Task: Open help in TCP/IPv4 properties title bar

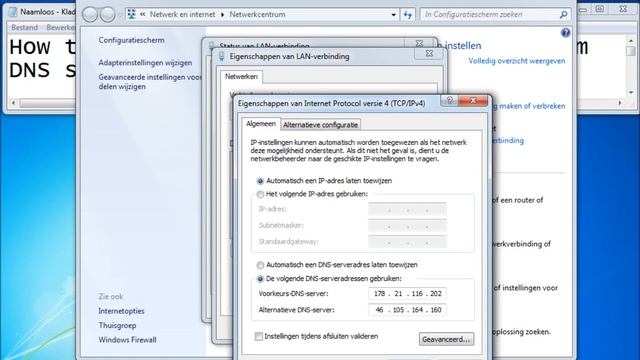Action: click(450, 100)
